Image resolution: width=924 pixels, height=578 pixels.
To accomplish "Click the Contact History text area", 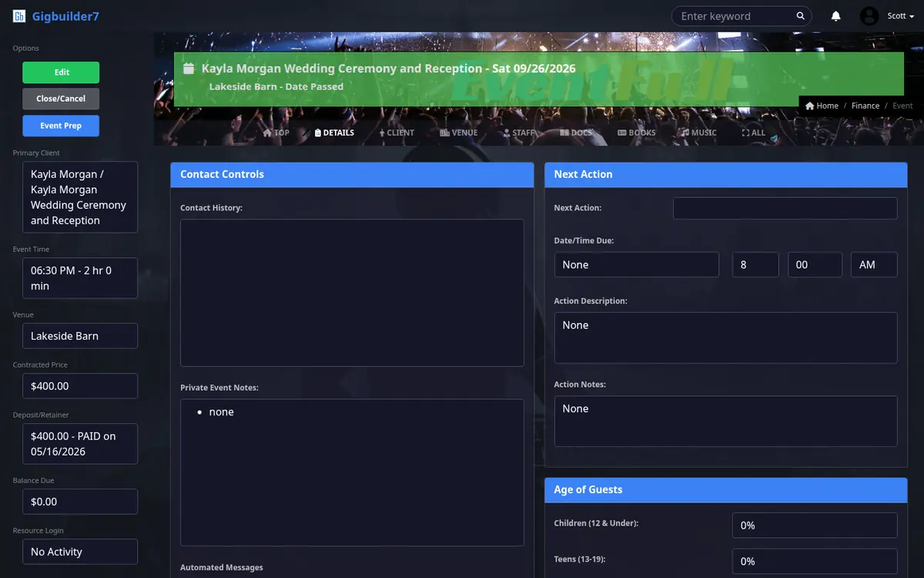I will 352,293.
